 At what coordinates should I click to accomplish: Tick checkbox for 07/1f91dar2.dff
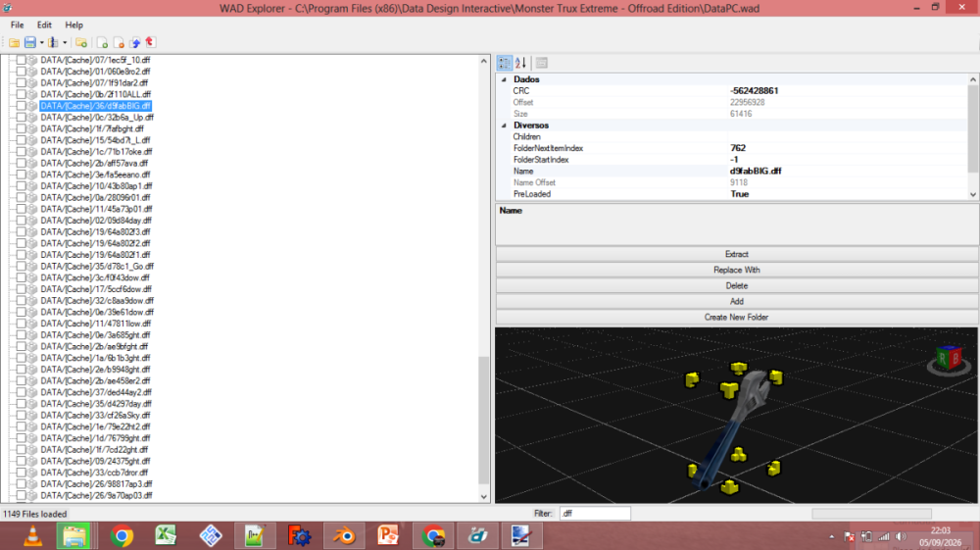pos(22,83)
